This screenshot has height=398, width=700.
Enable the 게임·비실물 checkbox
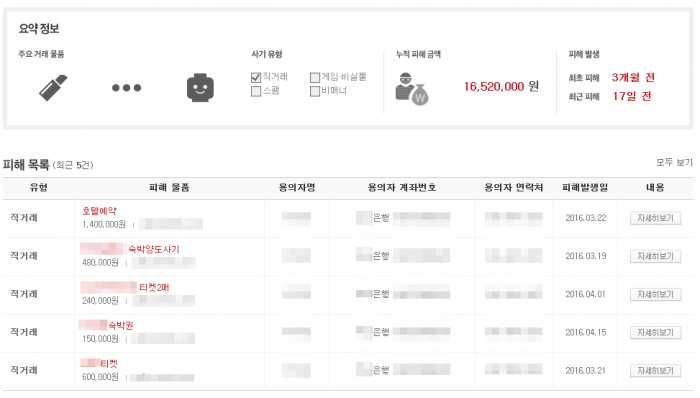tap(315, 78)
